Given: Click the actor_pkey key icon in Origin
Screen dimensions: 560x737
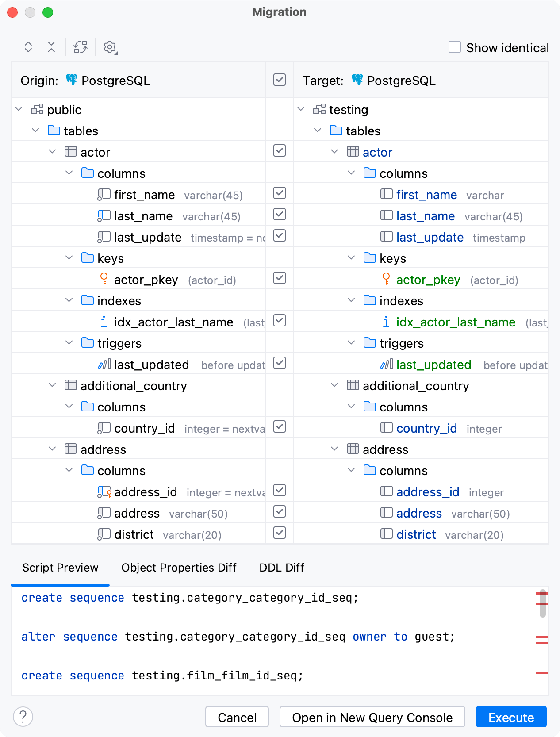Looking at the screenshot, I should coord(104,279).
